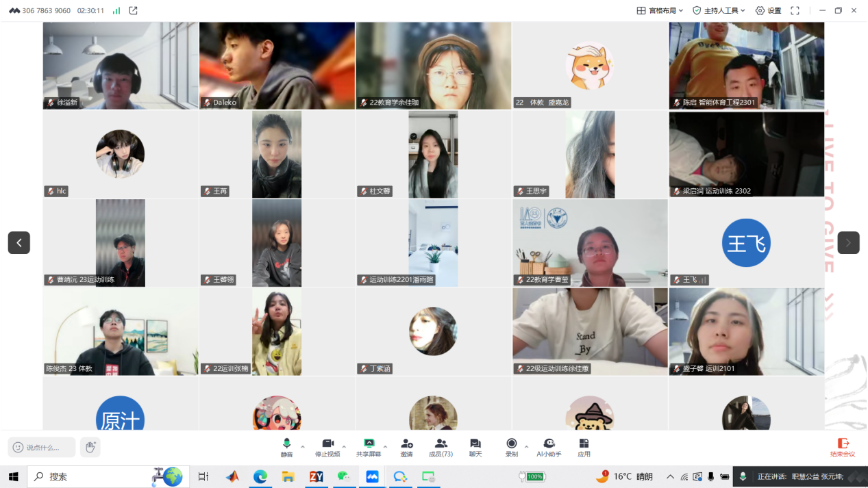Open the 宫格布局 layout dropdown
Image resolution: width=868 pixels, height=488 pixels.
(660, 10)
